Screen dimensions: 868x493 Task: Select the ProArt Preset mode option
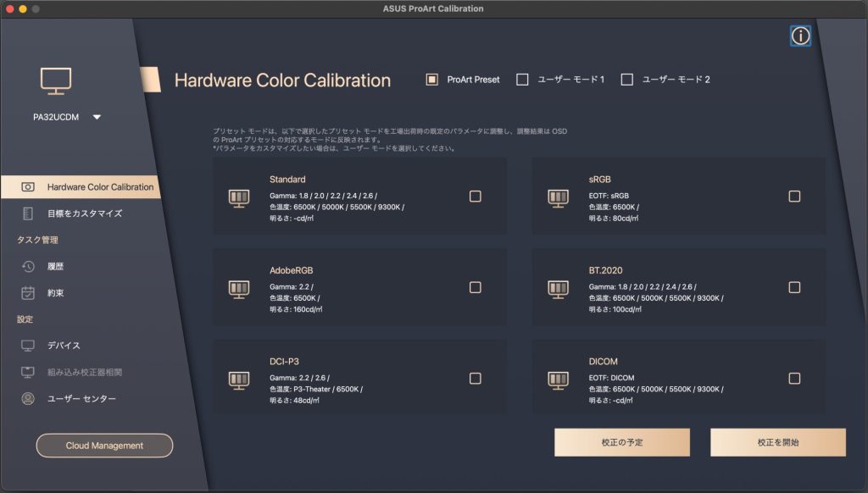[431, 80]
